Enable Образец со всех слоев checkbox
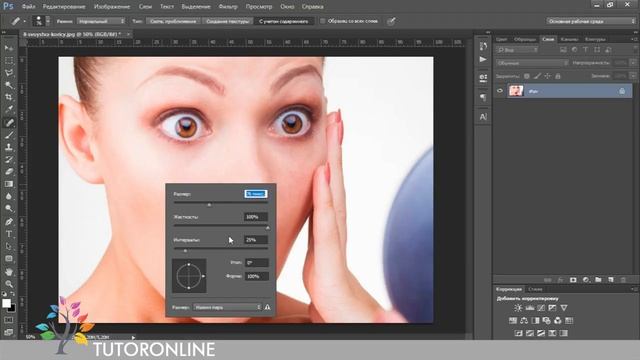 322,21
